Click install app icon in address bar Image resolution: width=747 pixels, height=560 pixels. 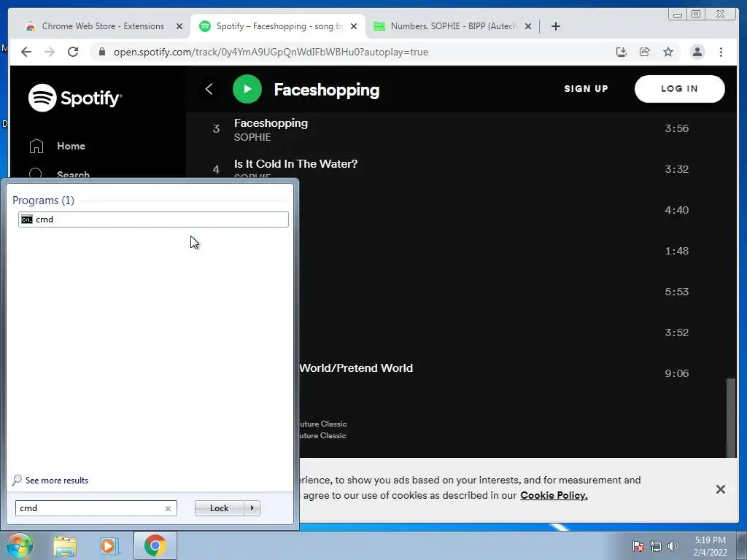(x=622, y=52)
